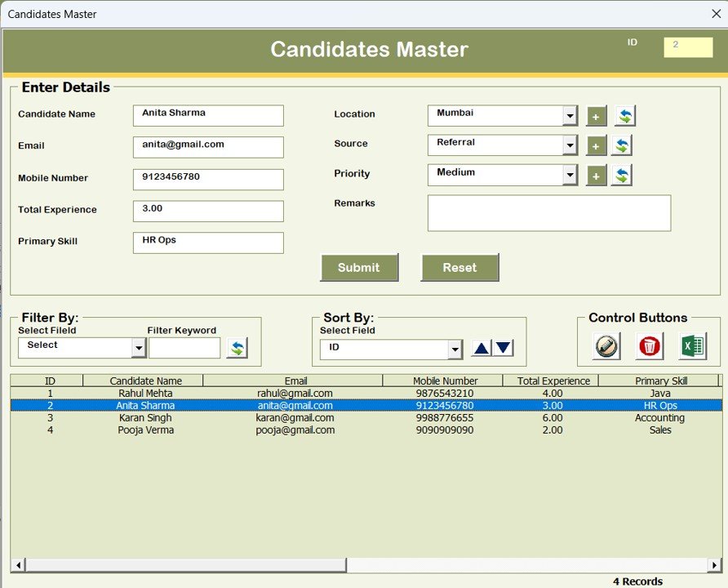Click the refresh arrows icon next to Source

(624, 145)
